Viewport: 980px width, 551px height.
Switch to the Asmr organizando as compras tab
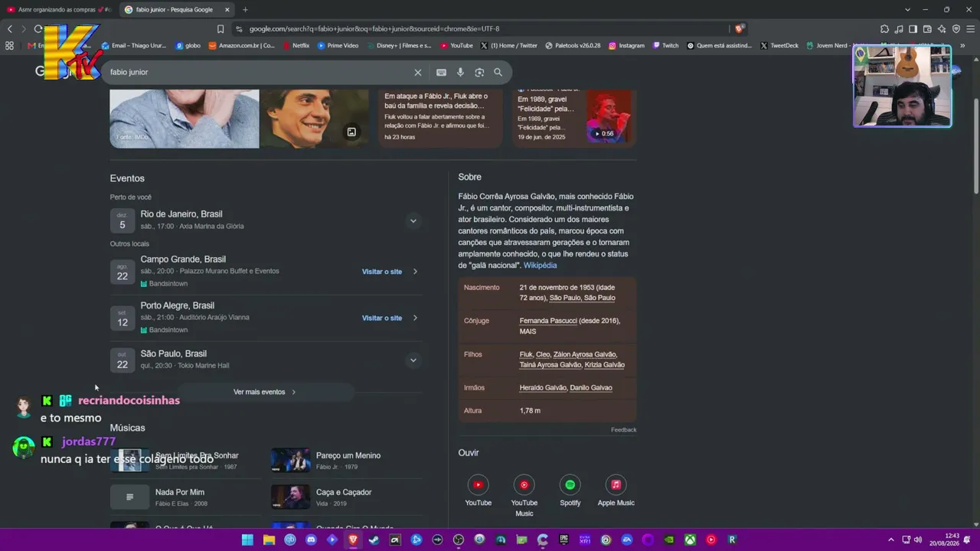pyautogui.click(x=59, y=10)
